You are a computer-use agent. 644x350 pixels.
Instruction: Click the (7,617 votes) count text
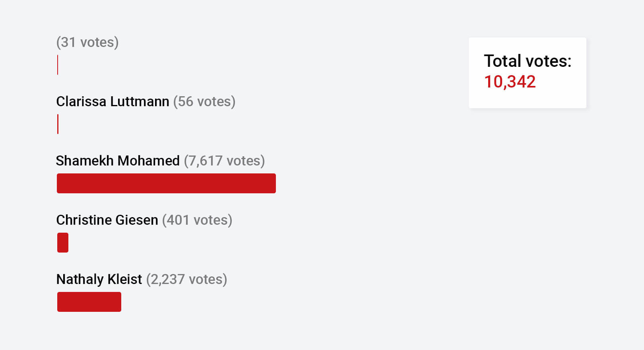point(224,161)
